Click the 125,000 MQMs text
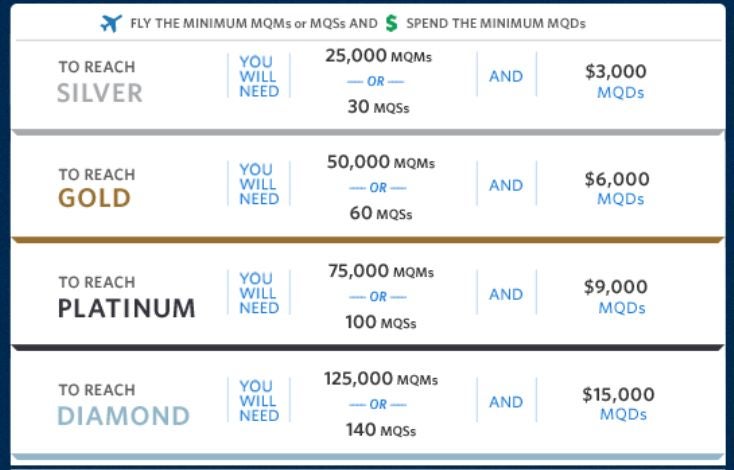Viewport: 734px width, 470px height. pyautogui.click(x=381, y=379)
